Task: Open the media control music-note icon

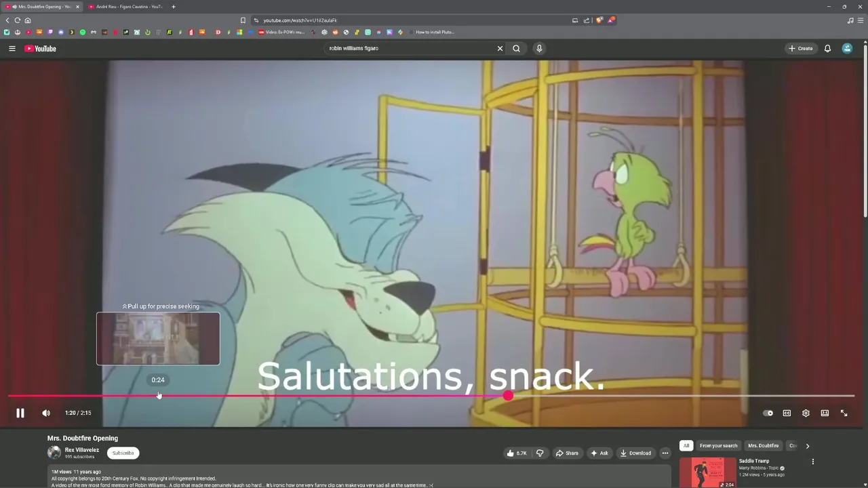Action: pos(850,20)
